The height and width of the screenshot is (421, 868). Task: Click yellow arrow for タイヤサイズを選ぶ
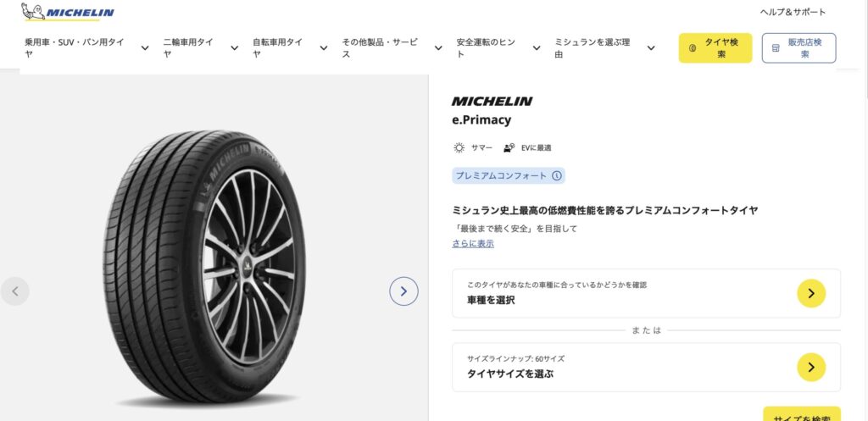tap(811, 367)
